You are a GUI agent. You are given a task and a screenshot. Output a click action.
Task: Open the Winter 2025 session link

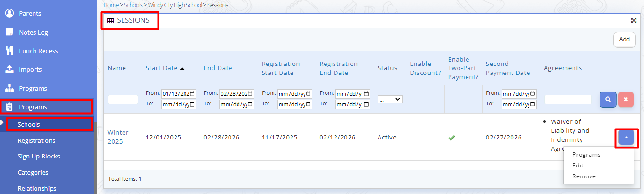[118, 137]
